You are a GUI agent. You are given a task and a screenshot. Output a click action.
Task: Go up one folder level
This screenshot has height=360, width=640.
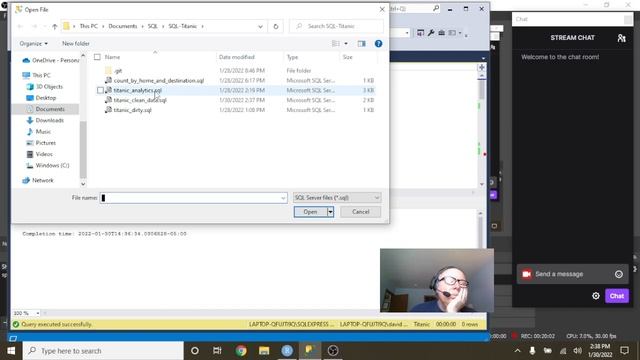54,26
